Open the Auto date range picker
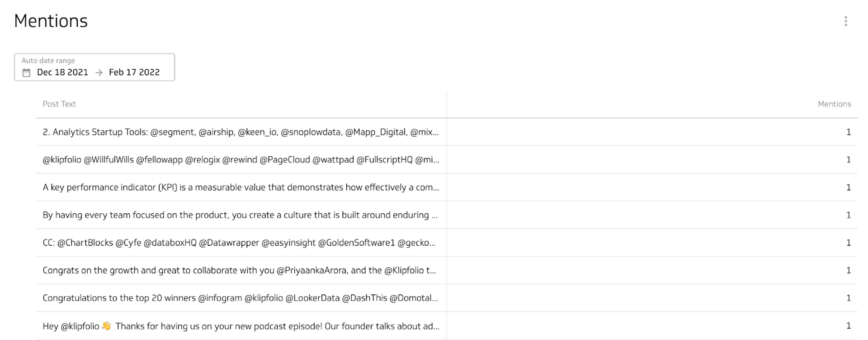 (94, 67)
